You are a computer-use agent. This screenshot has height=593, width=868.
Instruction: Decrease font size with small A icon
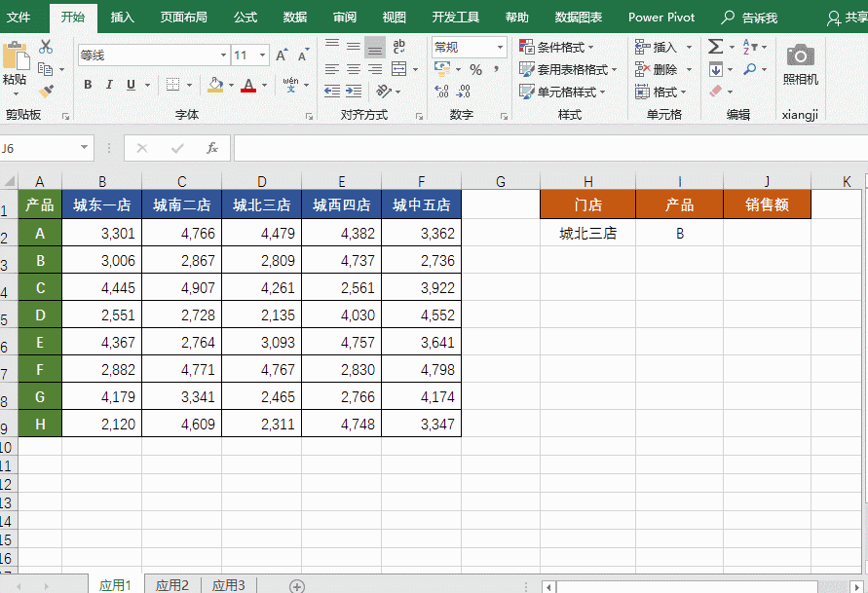click(x=303, y=56)
